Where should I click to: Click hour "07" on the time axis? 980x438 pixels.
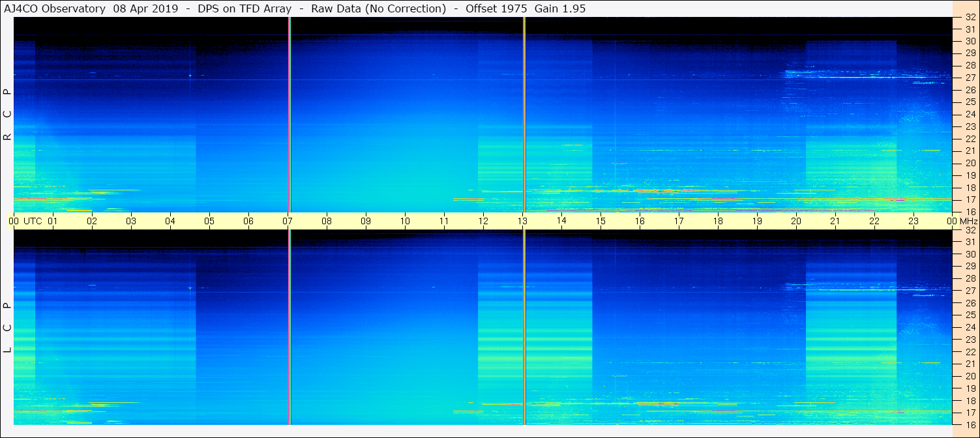288,221
